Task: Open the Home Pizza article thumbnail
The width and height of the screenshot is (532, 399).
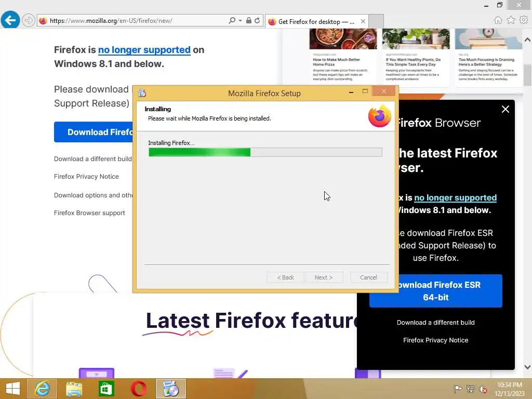Action: point(343,38)
